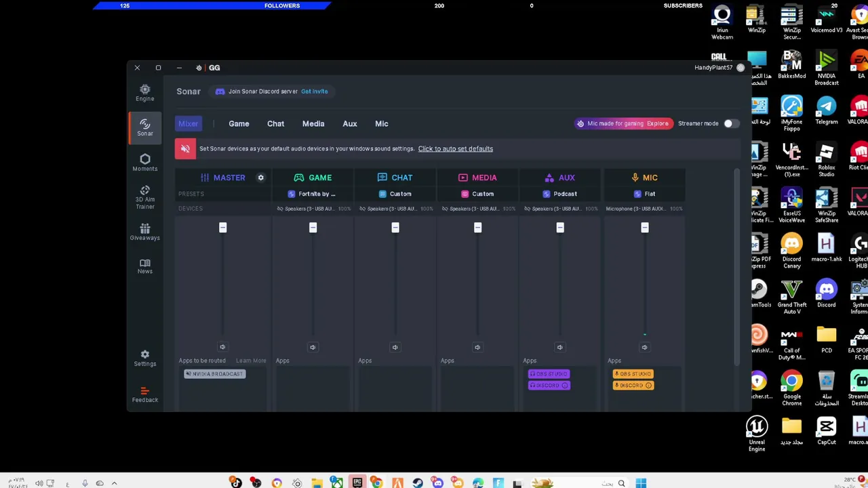Image resolution: width=868 pixels, height=488 pixels.
Task: Open Telegram desktop shortcut
Action: point(826,111)
